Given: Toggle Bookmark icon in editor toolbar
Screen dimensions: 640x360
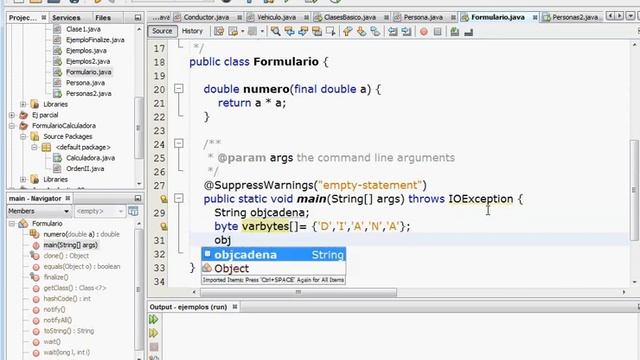Looking at the screenshot, I should [375, 31].
